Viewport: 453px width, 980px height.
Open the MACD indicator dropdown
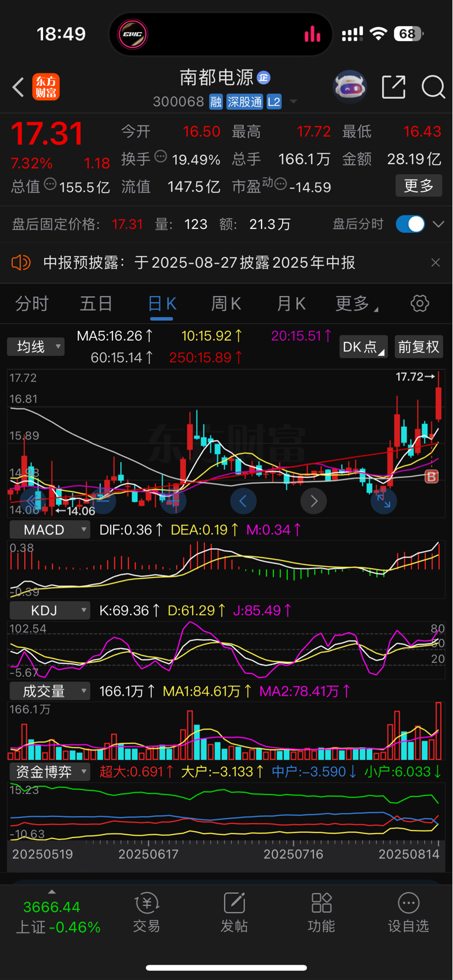pyautogui.click(x=49, y=530)
